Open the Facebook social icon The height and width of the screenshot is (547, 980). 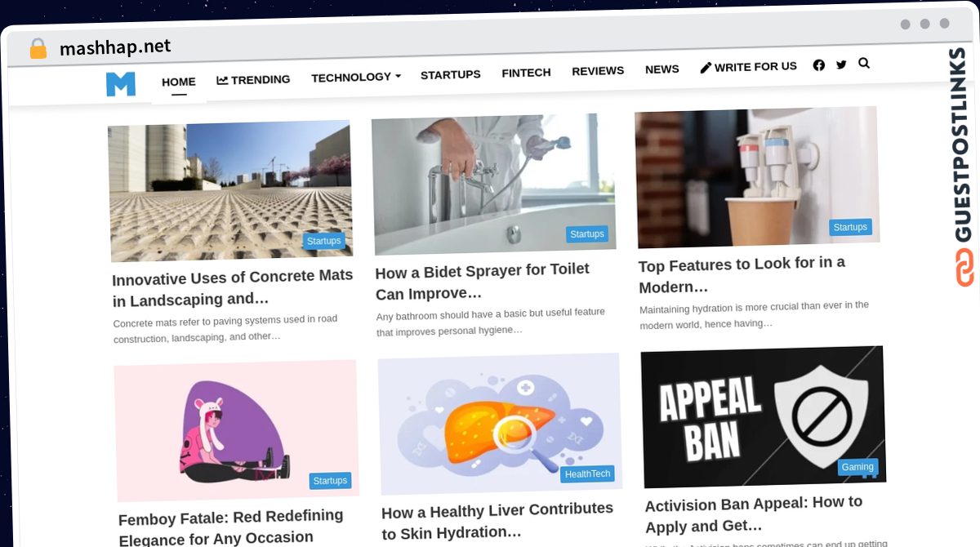point(818,65)
